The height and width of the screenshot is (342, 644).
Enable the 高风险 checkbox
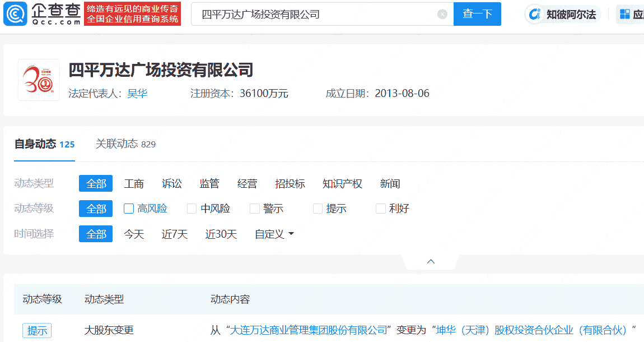pyautogui.click(x=128, y=208)
